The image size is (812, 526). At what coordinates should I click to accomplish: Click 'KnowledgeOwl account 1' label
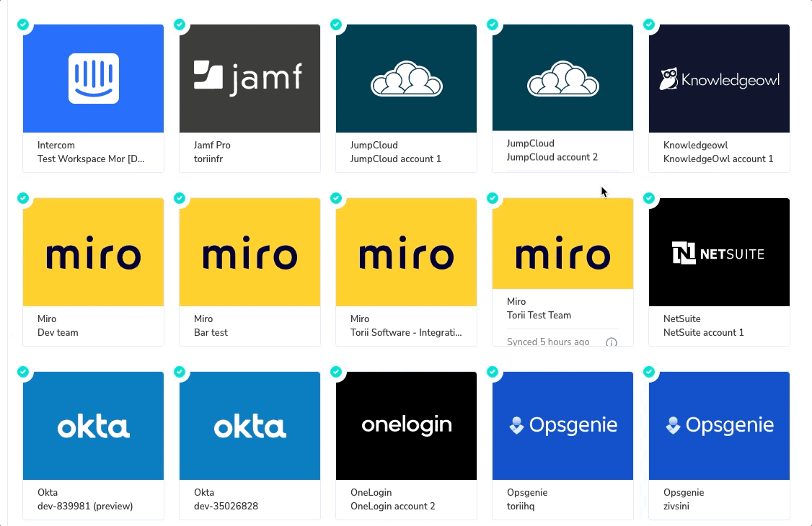point(718,159)
